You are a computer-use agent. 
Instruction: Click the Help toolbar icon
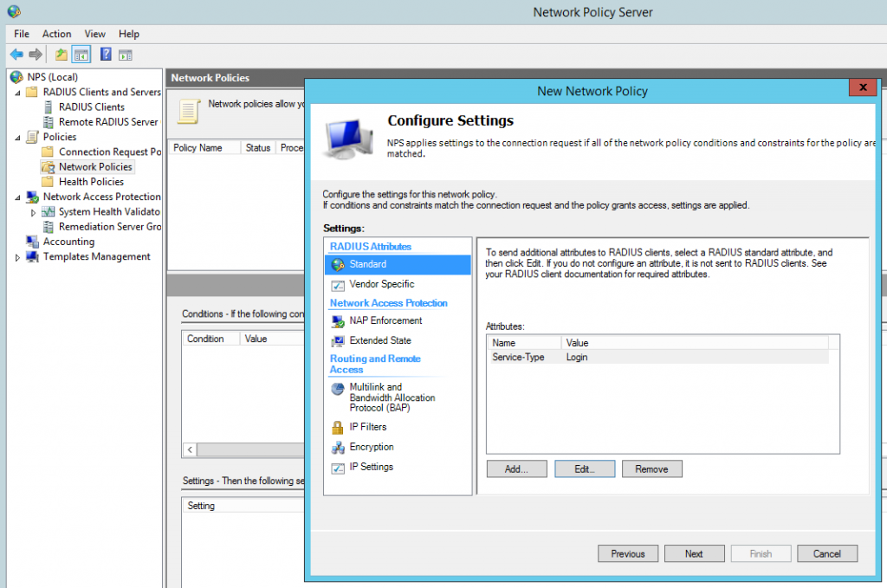tap(106, 54)
